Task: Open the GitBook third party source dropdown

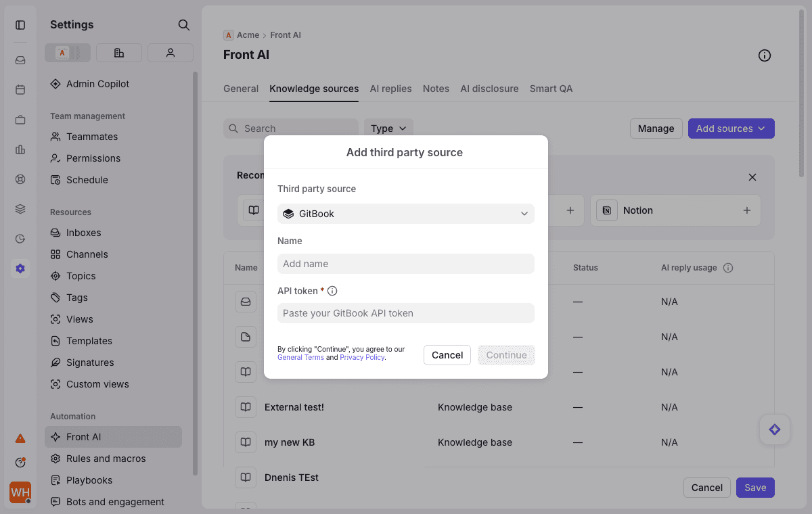Action: click(406, 214)
